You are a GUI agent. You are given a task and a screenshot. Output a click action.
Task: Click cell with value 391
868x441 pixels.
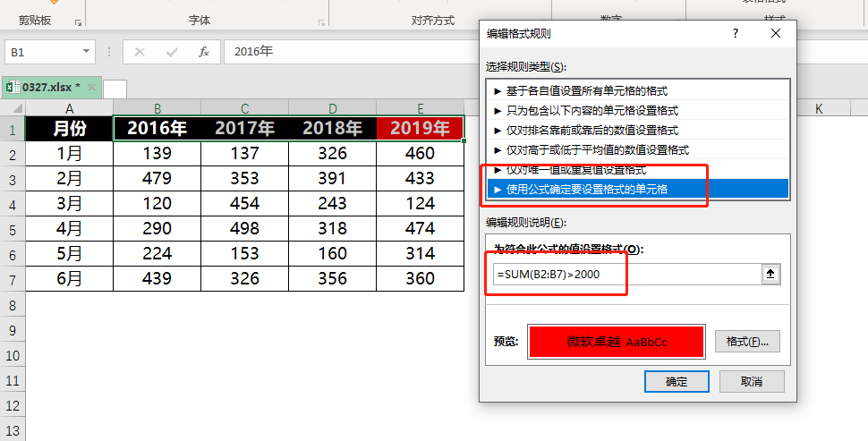(332, 178)
